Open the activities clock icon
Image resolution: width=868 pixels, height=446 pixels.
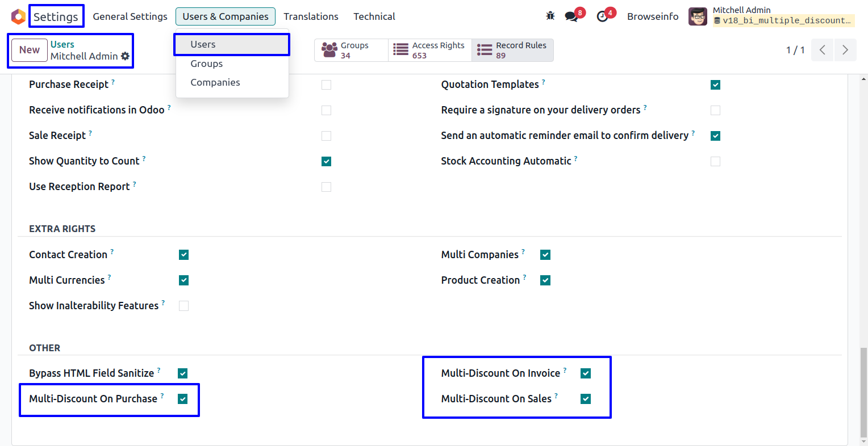603,16
